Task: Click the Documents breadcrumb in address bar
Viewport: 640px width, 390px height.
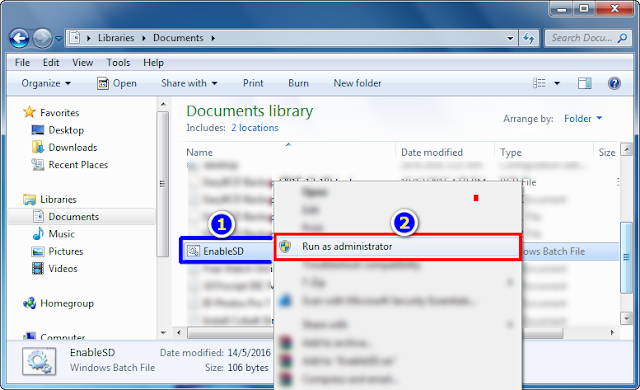Action: pyautogui.click(x=178, y=38)
